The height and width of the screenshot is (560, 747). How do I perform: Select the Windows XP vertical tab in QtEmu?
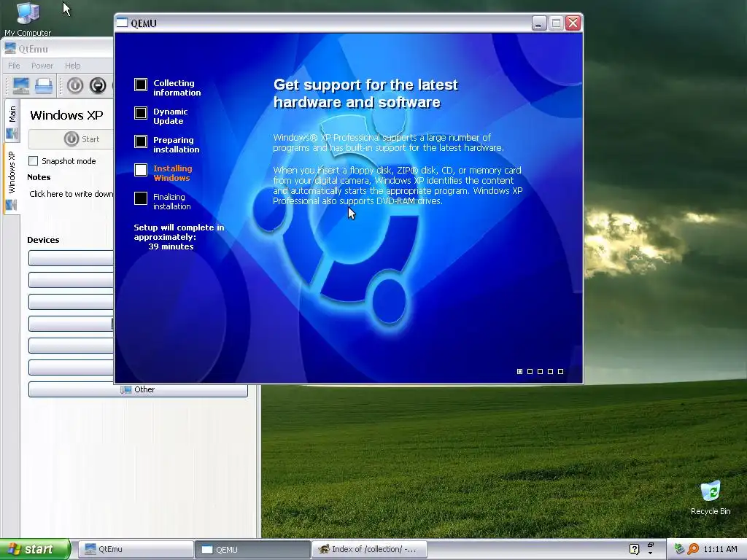pos(12,179)
